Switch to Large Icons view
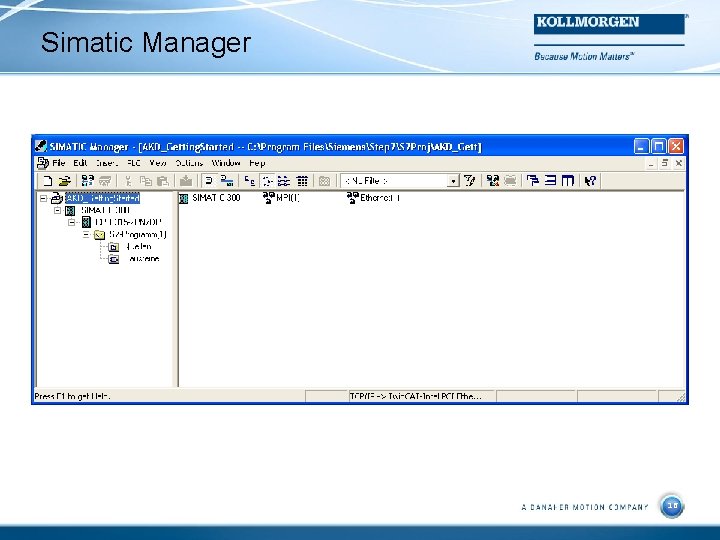 (250, 181)
